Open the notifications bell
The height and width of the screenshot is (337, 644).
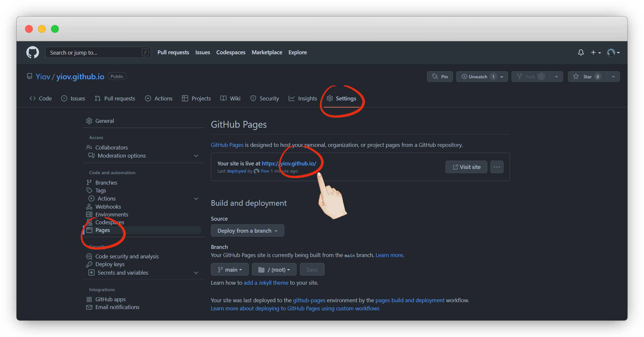pos(581,52)
